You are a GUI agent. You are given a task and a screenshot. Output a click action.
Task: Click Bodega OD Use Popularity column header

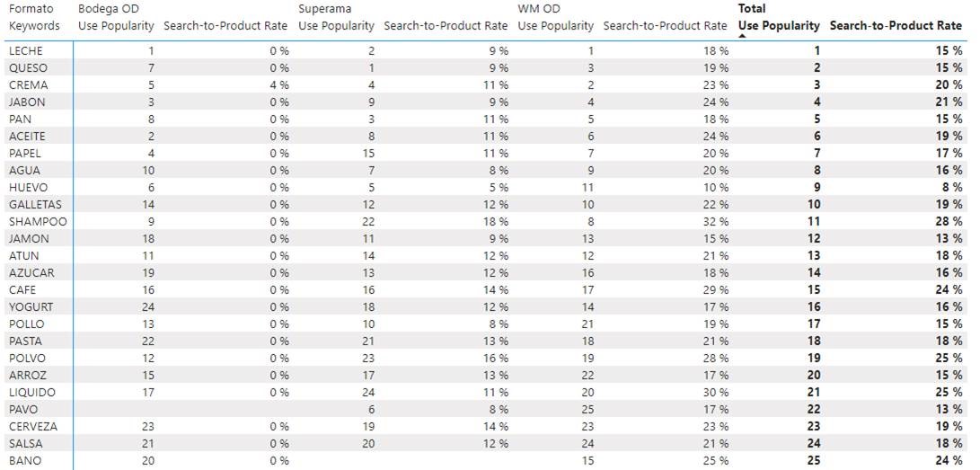tap(116, 26)
